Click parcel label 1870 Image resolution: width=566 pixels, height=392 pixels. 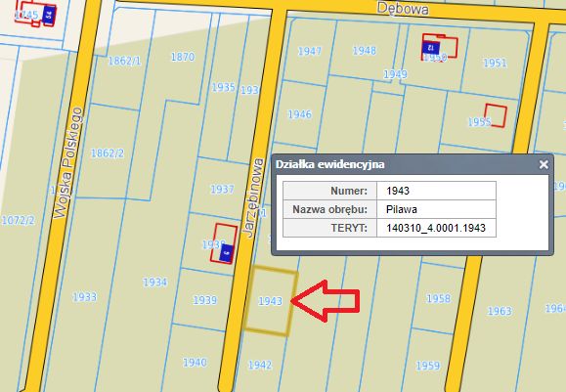183,57
